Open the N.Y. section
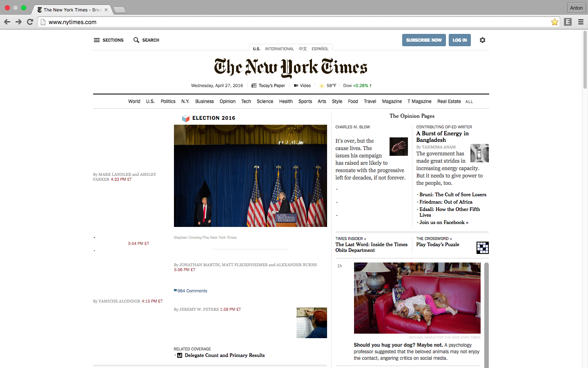 click(x=185, y=101)
